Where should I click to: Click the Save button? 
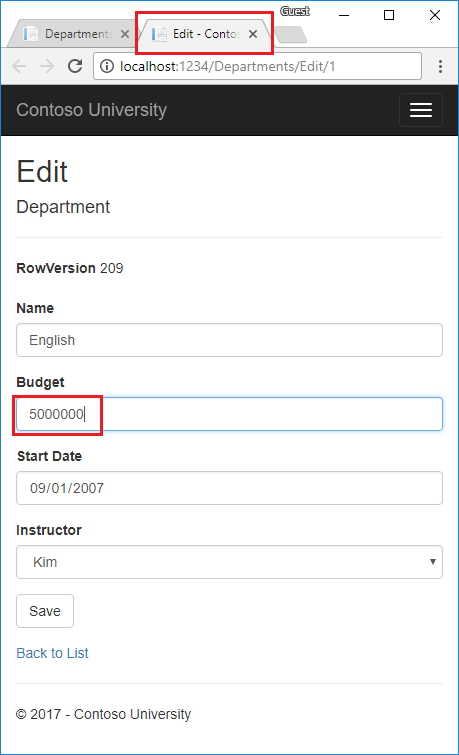pos(45,611)
